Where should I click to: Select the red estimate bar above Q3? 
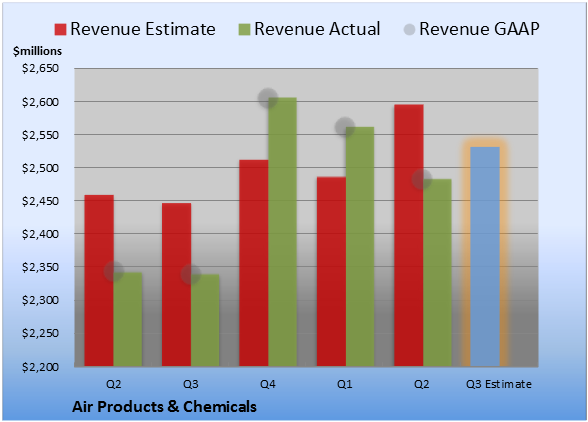[176, 285]
